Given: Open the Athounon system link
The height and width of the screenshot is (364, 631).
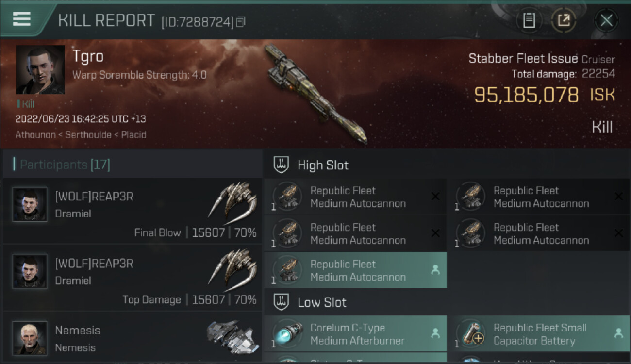Looking at the screenshot, I should (35, 134).
